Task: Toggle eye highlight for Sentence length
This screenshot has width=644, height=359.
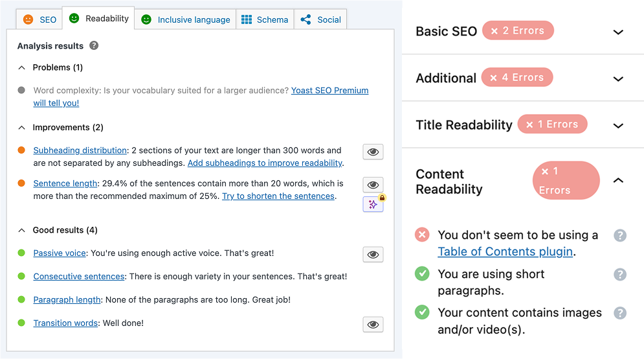Action: tap(373, 185)
